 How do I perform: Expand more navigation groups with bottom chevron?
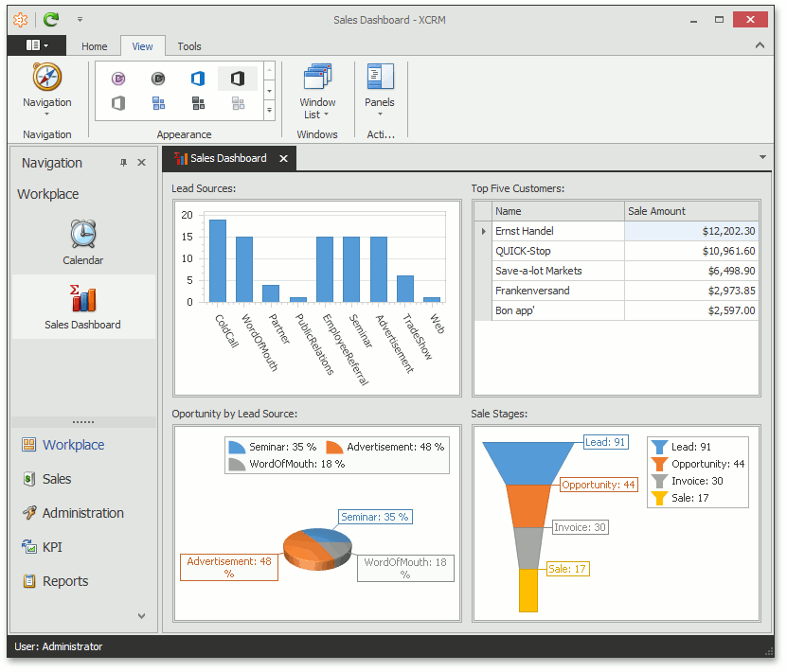pyautogui.click(x=141, y=616)
